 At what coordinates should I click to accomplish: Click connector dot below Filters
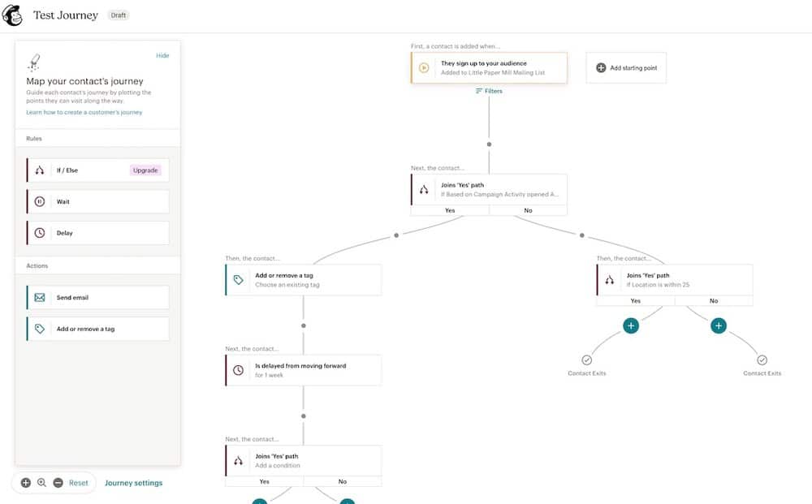tap(489, 144)
